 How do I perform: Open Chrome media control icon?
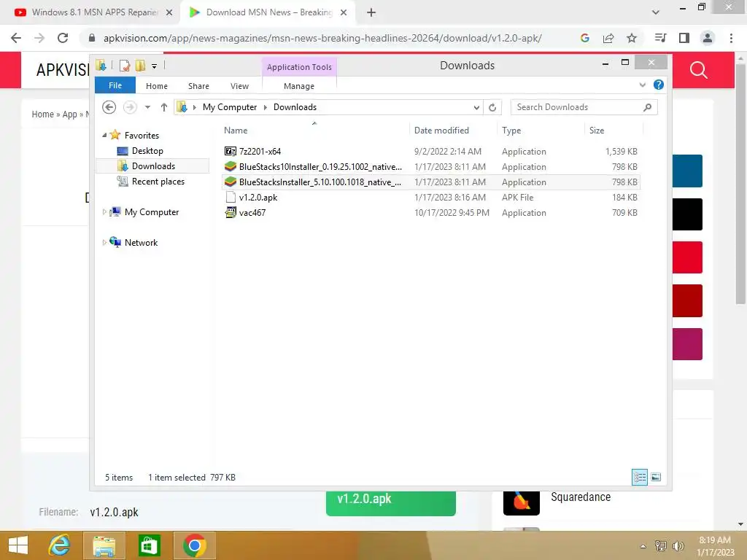660,38
